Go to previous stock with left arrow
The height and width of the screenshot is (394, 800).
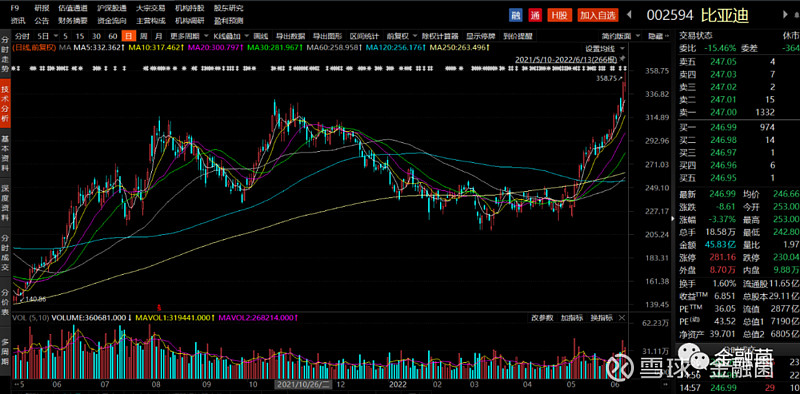(629, 15)
